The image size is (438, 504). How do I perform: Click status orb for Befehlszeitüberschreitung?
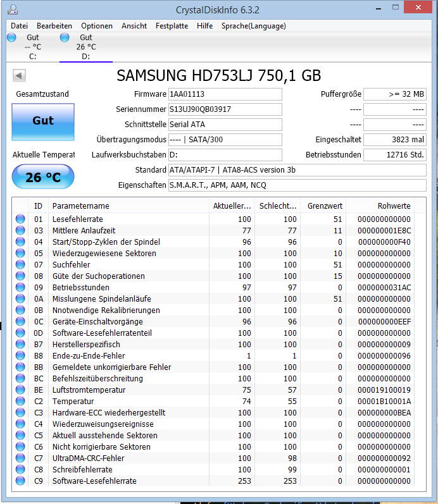pos(20,378)
